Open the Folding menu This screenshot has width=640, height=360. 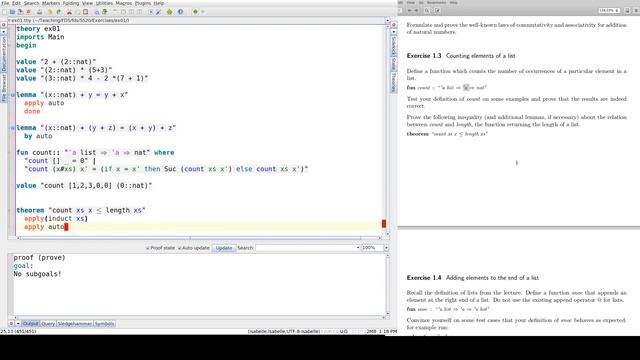71,3
